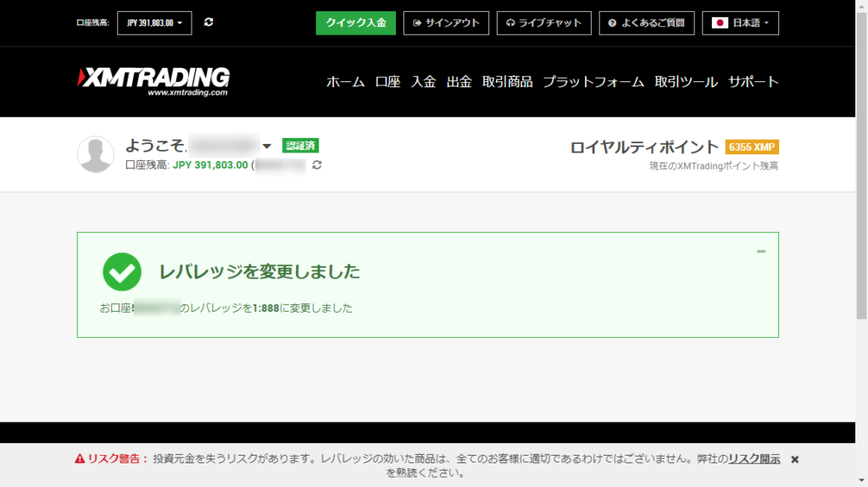The image size is (868, 487).
Task: Click the refresh icon beside top balance dropdown
Action: pos(209,22)
